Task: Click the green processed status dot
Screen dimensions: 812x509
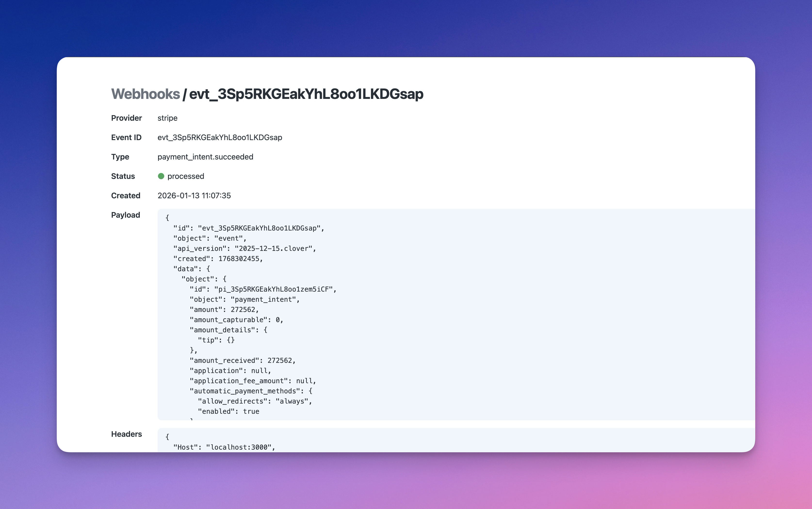Action: click(161, 176)
